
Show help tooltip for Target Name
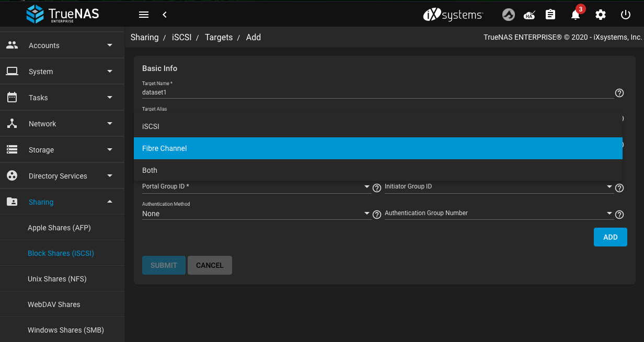(x=619, y=93)
